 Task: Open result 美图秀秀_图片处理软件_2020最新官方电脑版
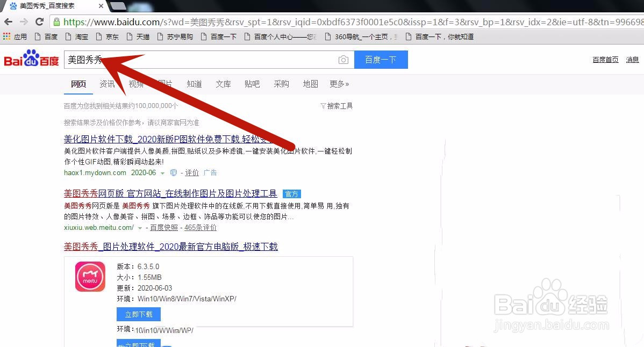pyautogui.click(x=171, y=247)
